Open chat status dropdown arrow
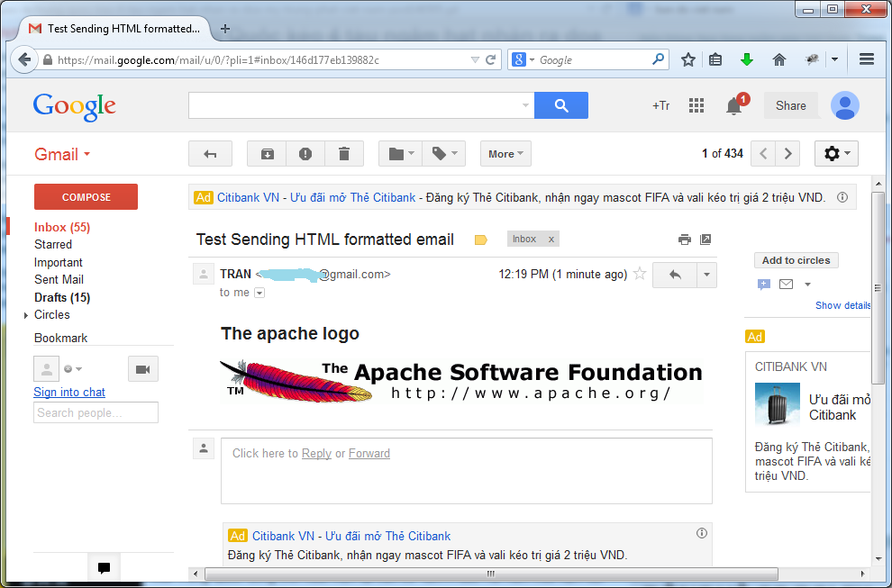The width and height of the screenshot is (892, 588). tap(79, 369)
